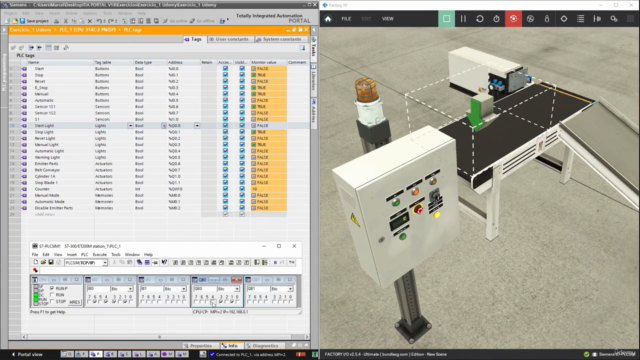This screenshot has width=640, height=360.
Task: Toggle Accessible checkbox for Start tag
Action: coord(225,69)
